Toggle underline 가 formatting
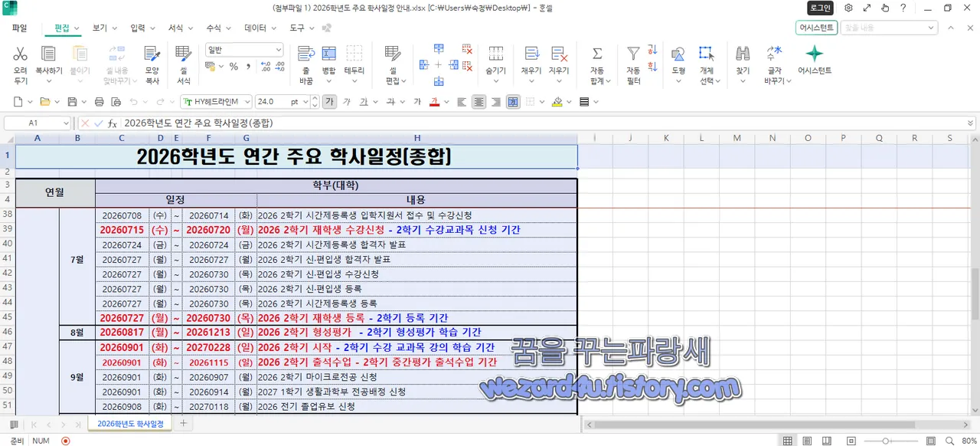Screen dimensions: 980x446 pyautogui.click(x=364, y=101)
